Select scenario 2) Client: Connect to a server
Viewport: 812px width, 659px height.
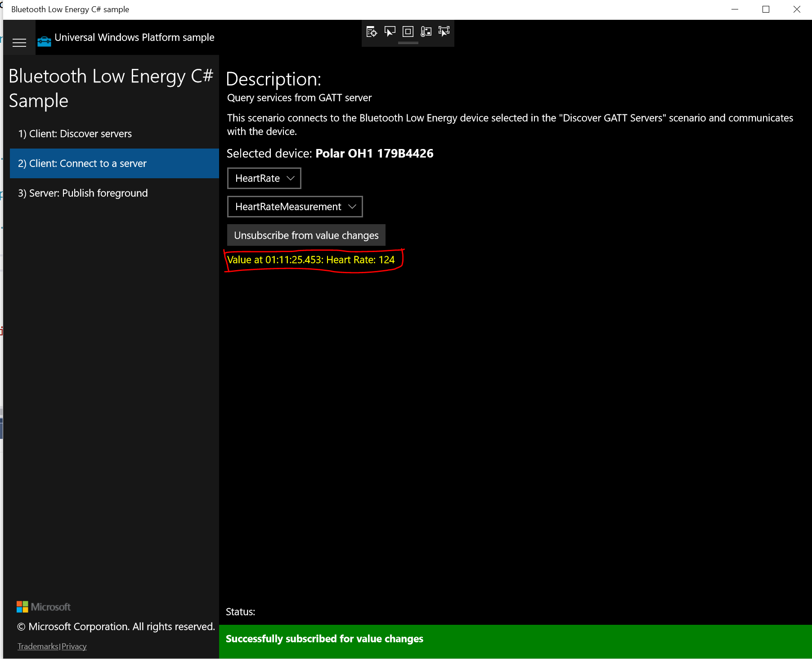tap(114, 163)
